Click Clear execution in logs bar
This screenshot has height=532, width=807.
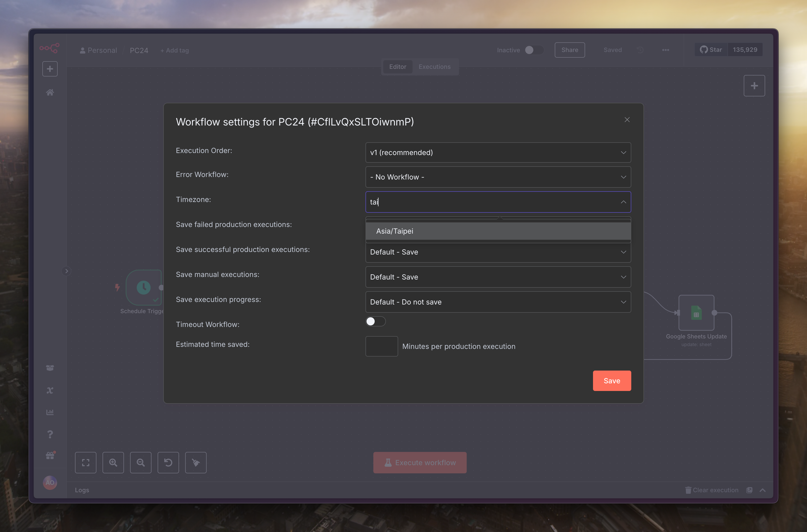pyautogui.click(x=712, y=490)
